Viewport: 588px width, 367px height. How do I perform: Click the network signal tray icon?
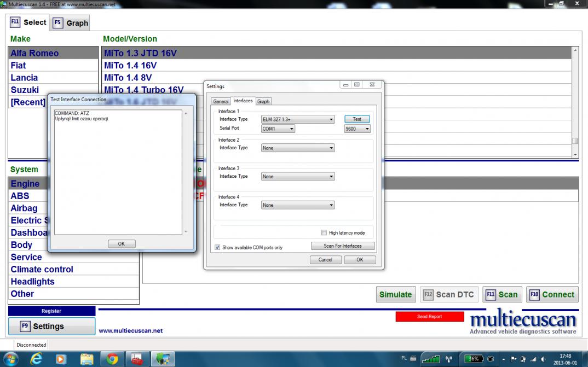[x=533, y=359]
